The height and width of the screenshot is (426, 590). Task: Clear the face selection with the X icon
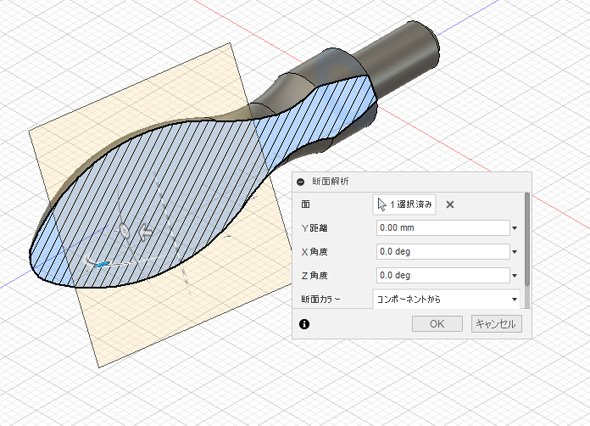point(450,205)
